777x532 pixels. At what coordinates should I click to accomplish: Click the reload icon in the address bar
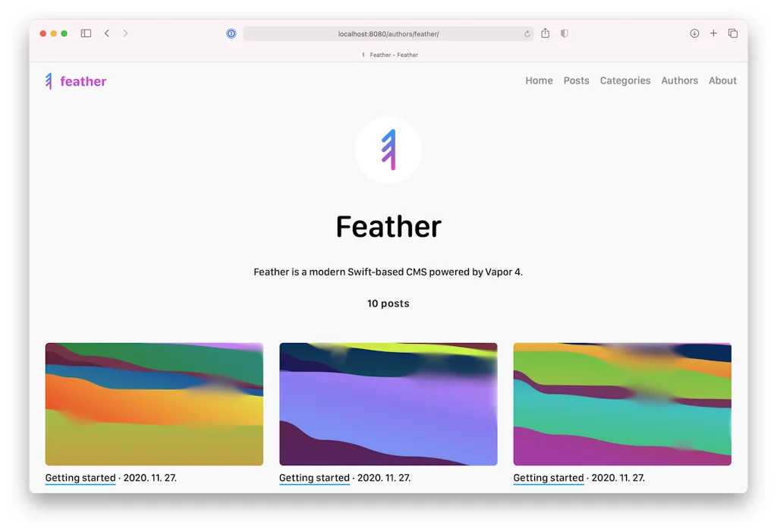527,33
